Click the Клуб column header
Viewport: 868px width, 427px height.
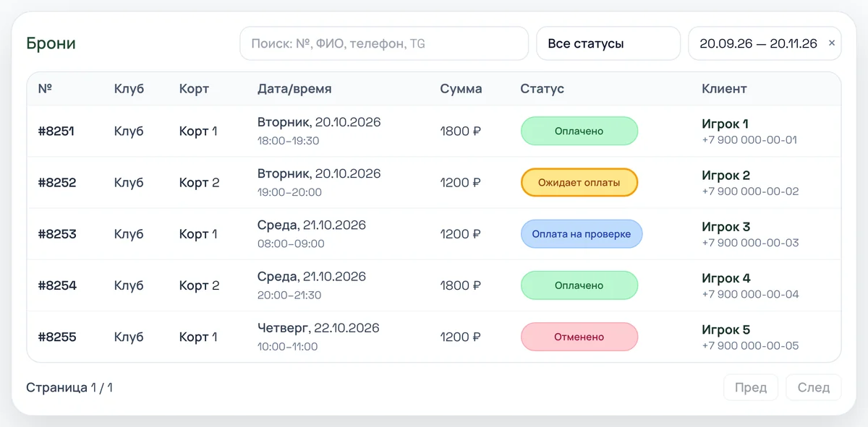click(129, 89)
